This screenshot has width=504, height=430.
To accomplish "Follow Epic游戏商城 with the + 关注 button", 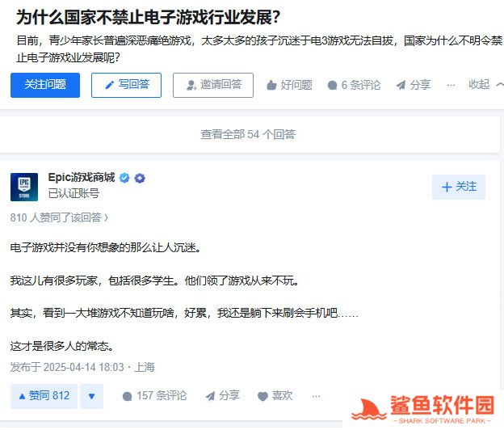I will coord(459,187).
